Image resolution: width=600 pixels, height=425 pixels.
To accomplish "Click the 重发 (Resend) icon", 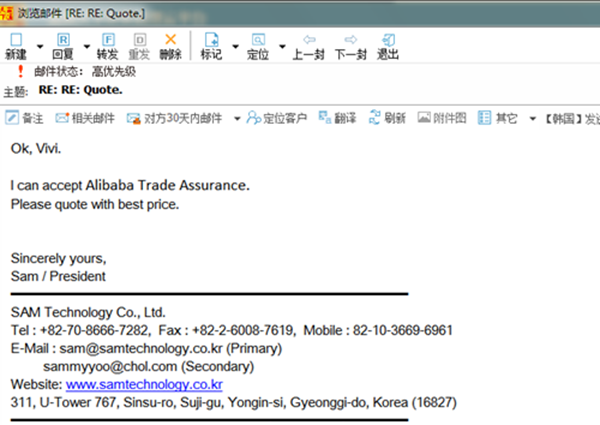I will click(139, 47).
